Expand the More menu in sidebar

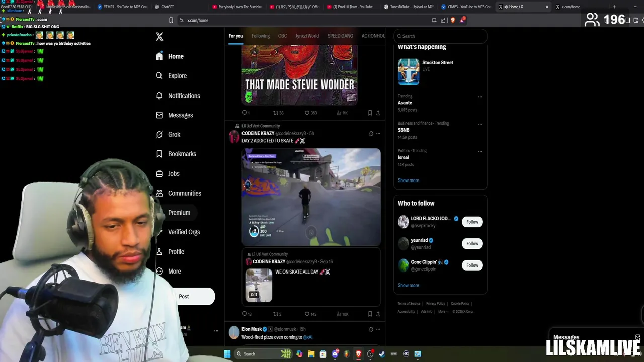pos(169,271)
